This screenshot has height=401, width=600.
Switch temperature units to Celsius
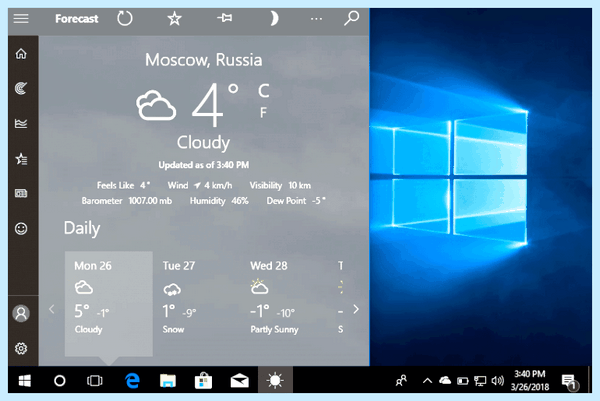[263, 91]
